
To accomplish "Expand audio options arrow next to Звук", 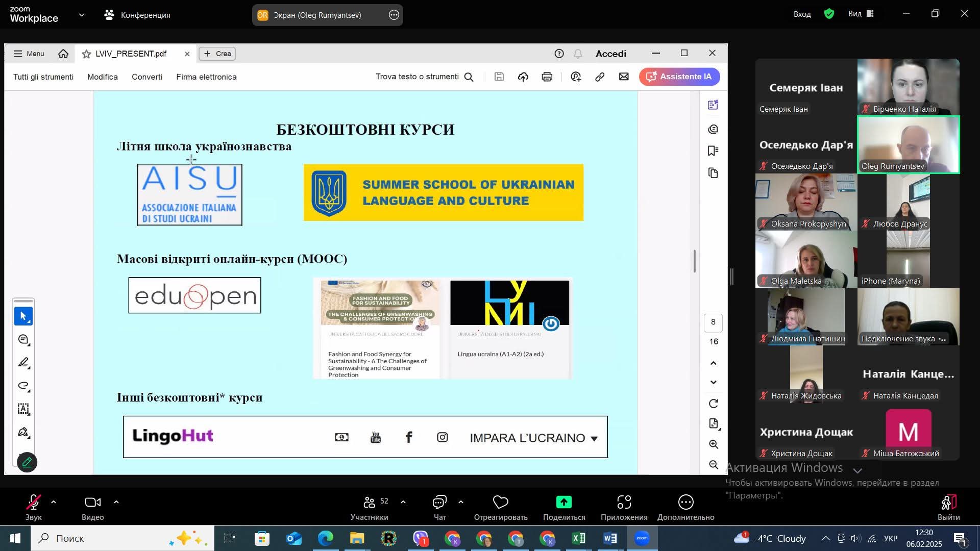I will [54, 502].
